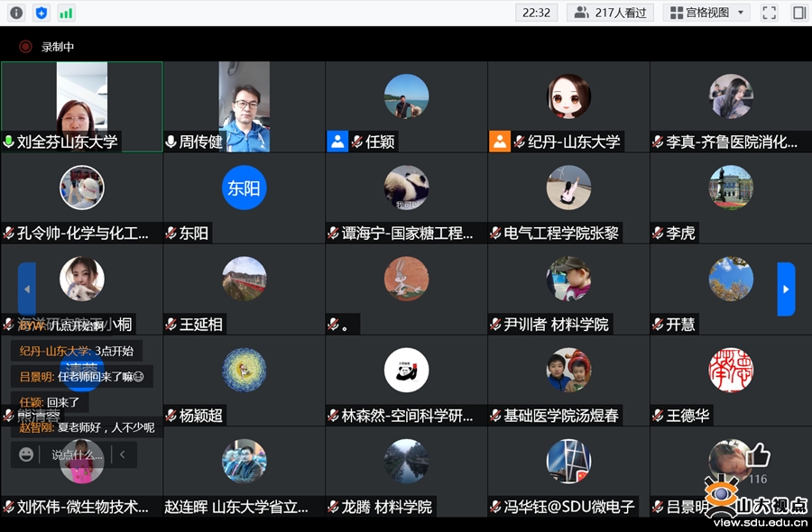The width and height of the screenshot is (812, 532).
Task: Enter fullscreen mode via top-right icon
Action: click(769, 13)
